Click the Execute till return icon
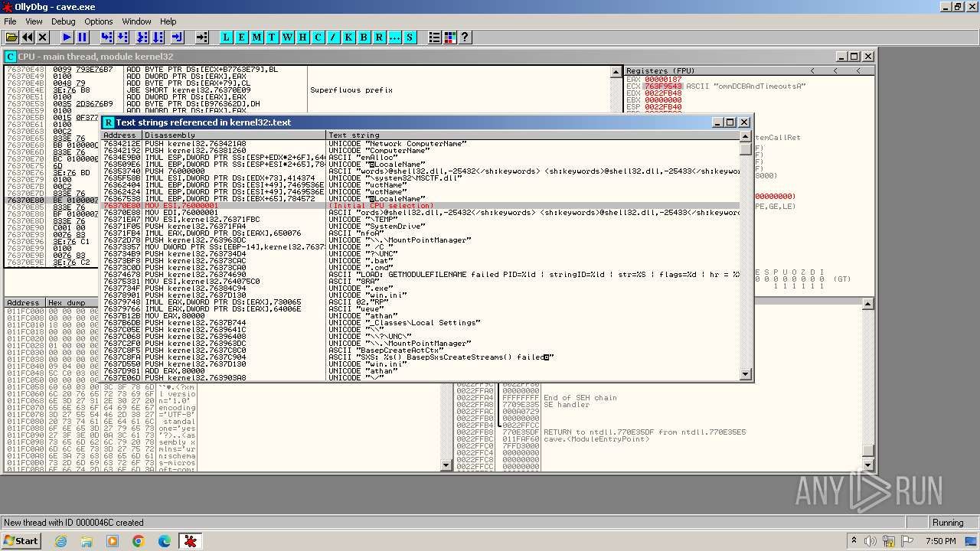Viewport: 980px width, 551px height. coord(178,37)
